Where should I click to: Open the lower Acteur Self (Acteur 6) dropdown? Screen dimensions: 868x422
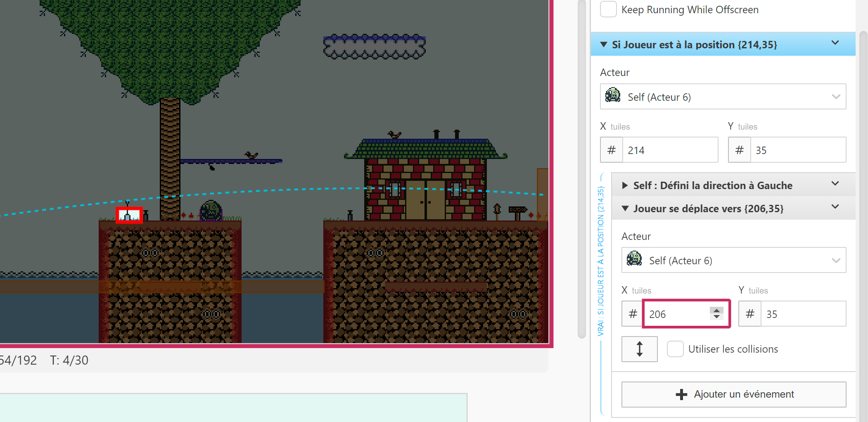click(x=733, y=260)
